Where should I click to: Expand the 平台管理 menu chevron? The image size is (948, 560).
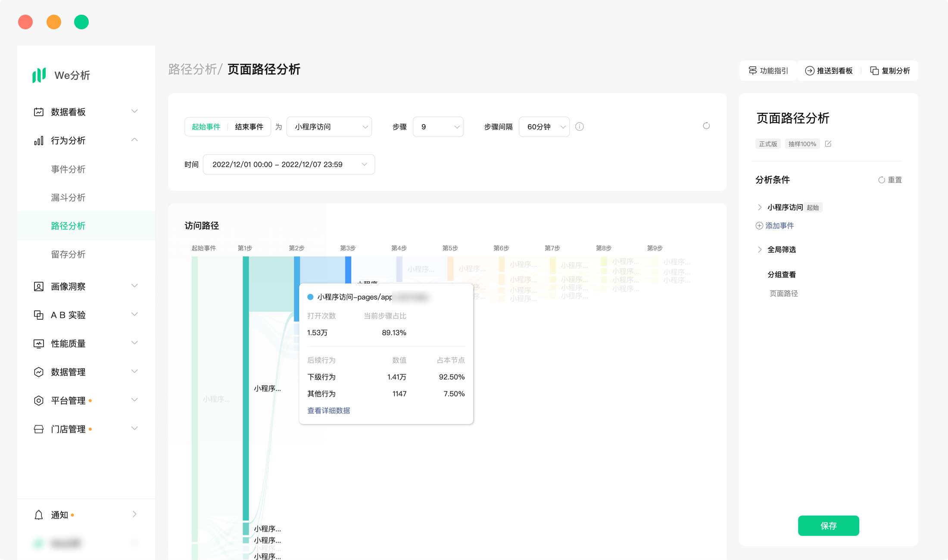pyautogui.click(x=134, y=400)
